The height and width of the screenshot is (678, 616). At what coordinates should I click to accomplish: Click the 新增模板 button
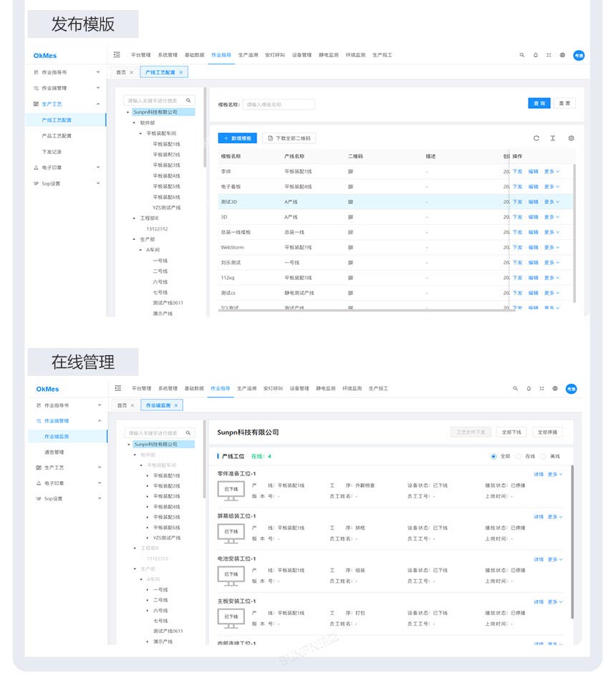238,138
